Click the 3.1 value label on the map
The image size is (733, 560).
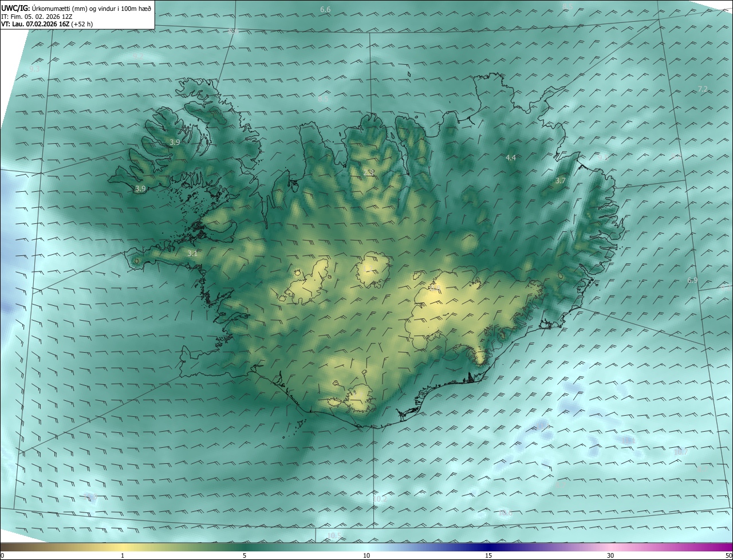click(192, 253)
